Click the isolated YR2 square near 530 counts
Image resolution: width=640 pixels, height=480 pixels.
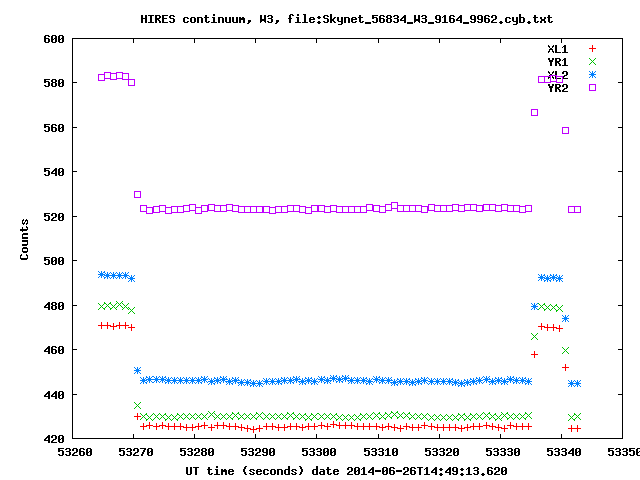click(x=138, y=194)
